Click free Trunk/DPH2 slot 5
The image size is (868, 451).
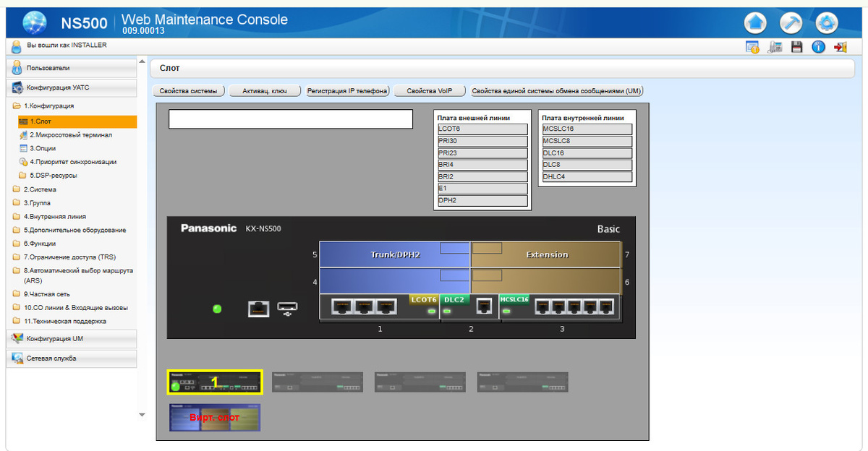pyautogui.click(x=394, y=254)
